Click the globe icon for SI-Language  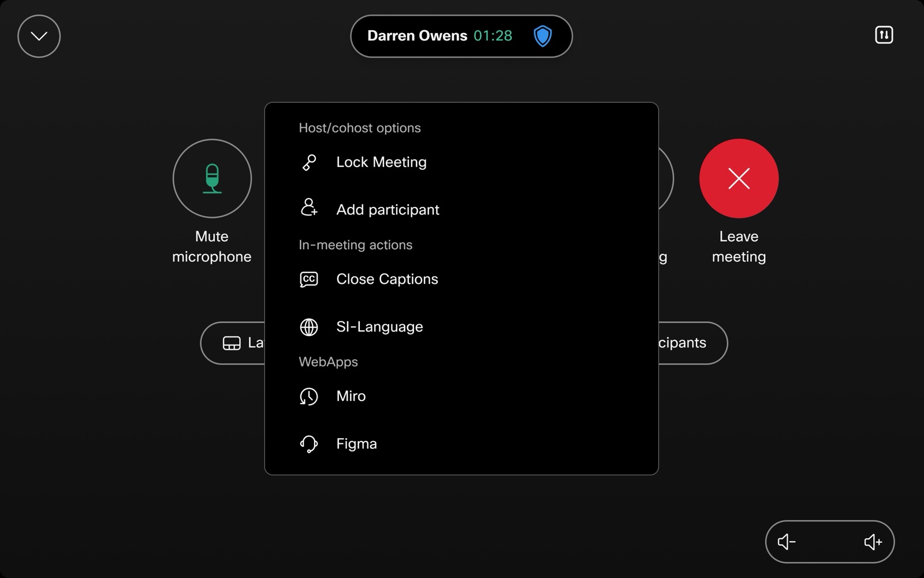(x=309, y=327)
